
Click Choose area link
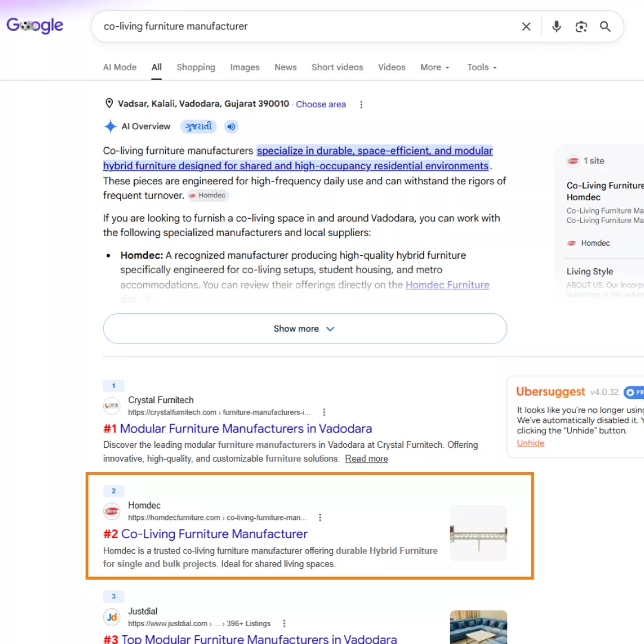[321, 104]
